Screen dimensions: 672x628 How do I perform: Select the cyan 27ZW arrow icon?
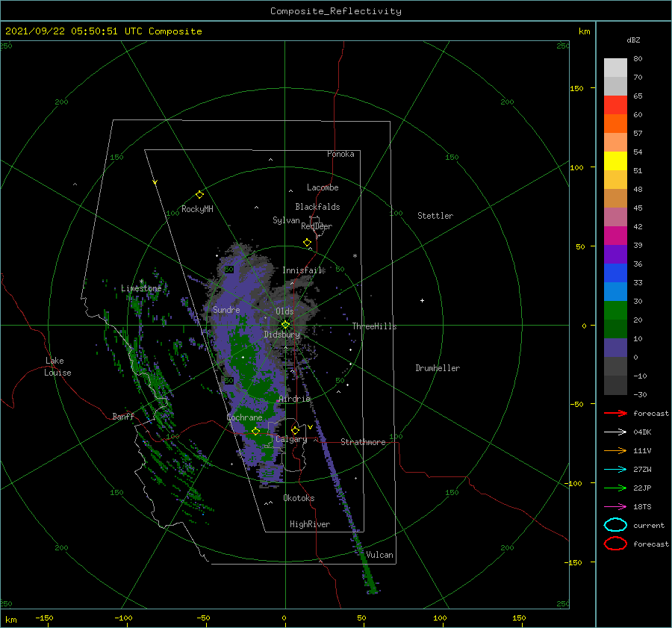tap(615, 470)
